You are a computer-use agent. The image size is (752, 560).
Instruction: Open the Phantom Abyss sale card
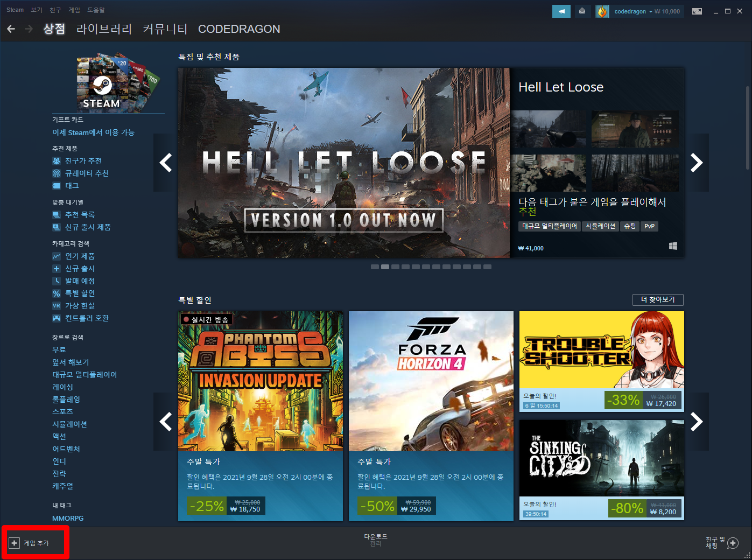[x=261, y=416]
